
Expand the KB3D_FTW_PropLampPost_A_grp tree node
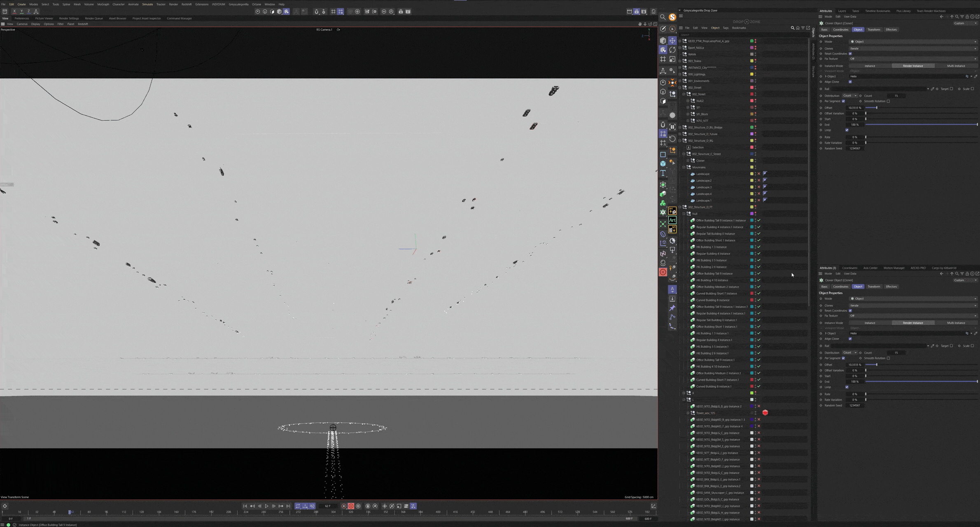[680, 41]
